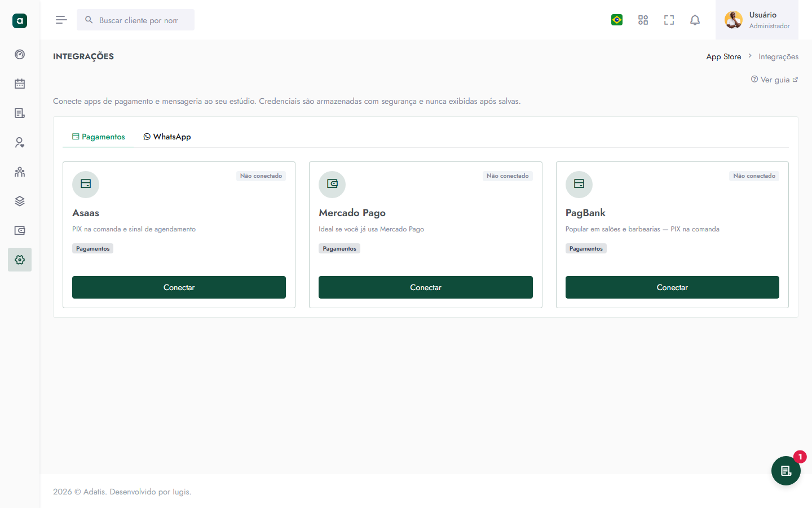Viewport: 812px width, 508px height.
Task: Go to App Store breadcrumb
Action: pos(723,56)
